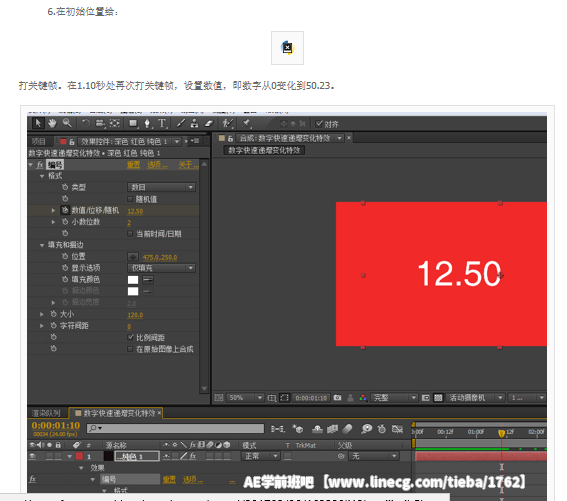
Task: Toggle the hide shy layers icon
Action: [x=317, y=429]
